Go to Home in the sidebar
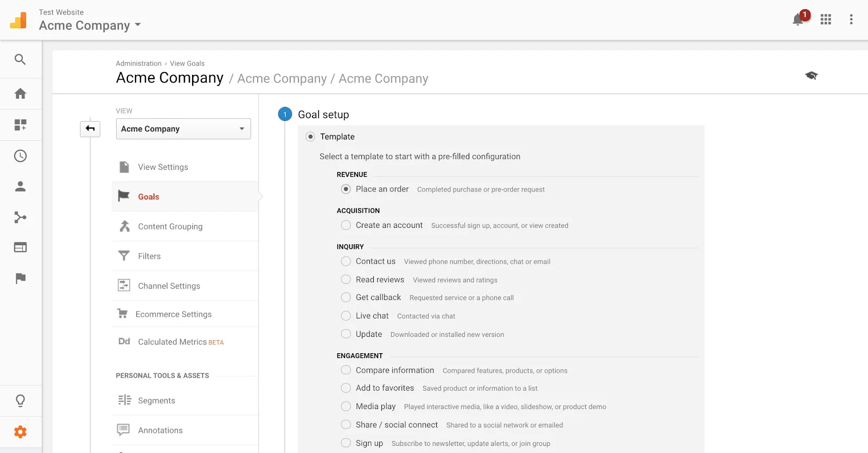 pos(20,93)
